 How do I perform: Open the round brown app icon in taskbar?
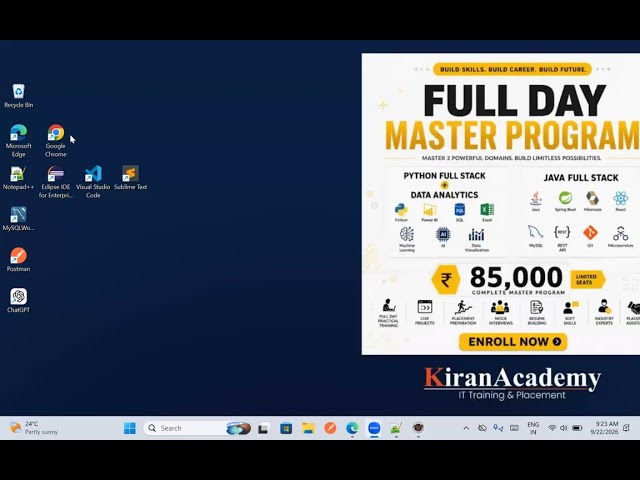coord(418,428)
